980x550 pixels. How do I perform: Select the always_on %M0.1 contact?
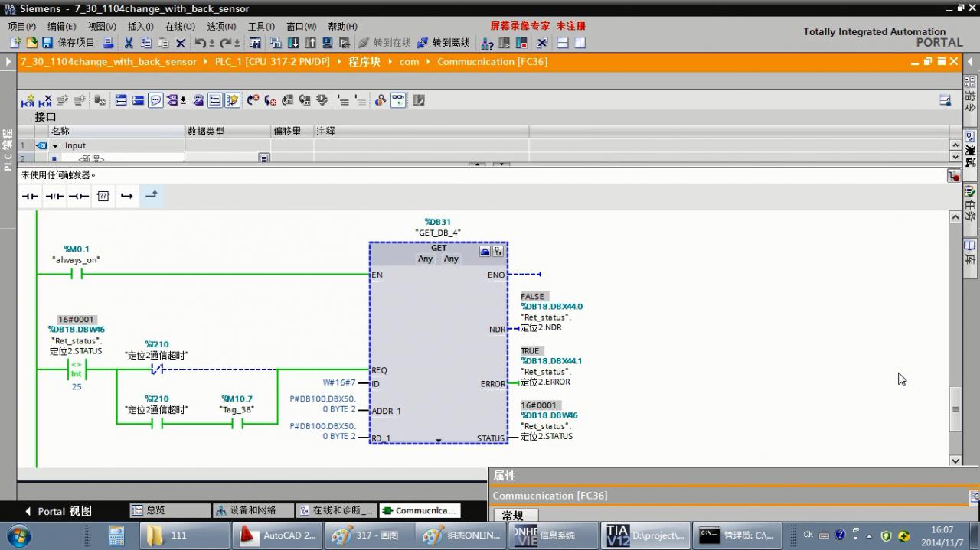click(x=76, y=274)
